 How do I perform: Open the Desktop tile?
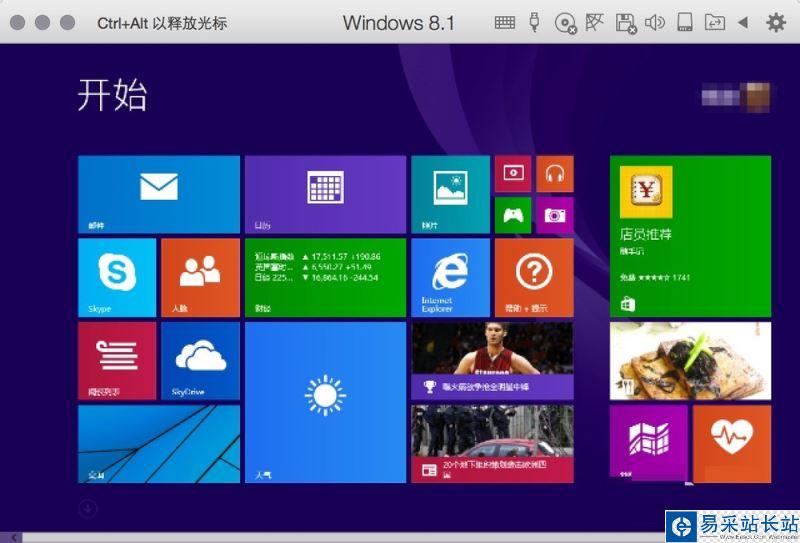coord(159,444)
